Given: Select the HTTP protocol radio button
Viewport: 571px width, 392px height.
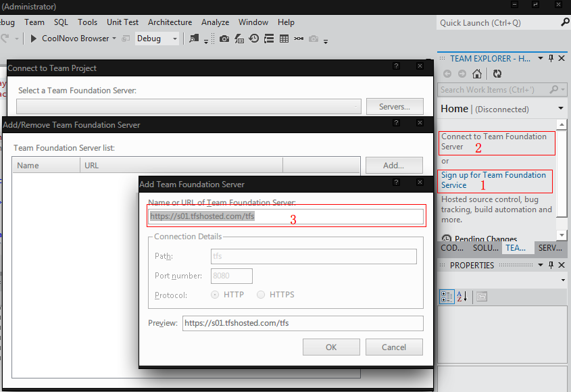Looking at the screenshot, I should click(x=216, y=295).
